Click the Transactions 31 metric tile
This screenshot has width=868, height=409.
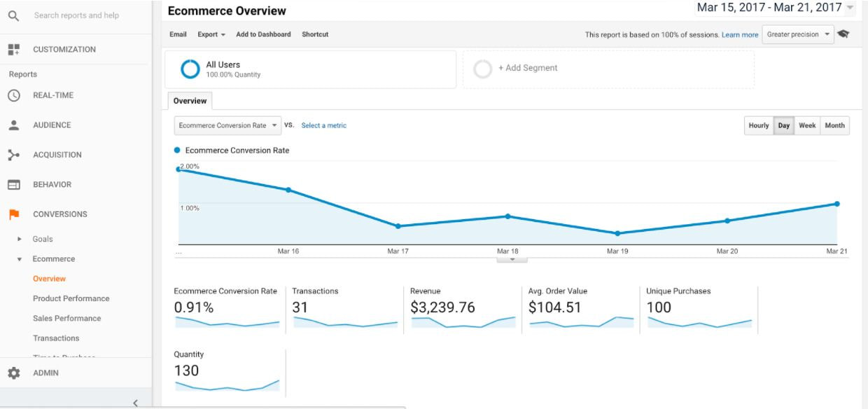click(344, 307)
